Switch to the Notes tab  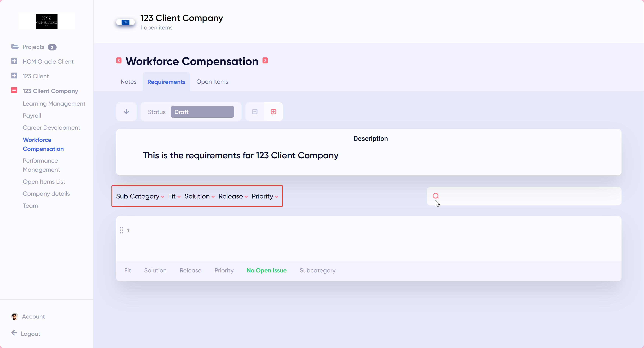click(128, 82)
